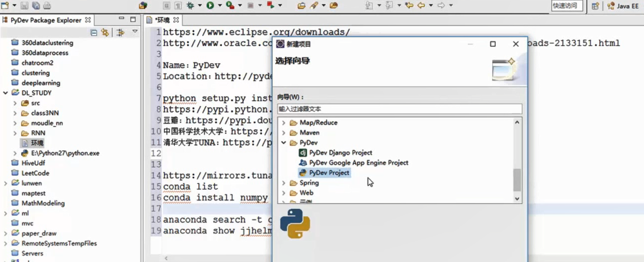644x262 pixels.
Task: Click the green Run toolbar icon
Action: [210, 5]
